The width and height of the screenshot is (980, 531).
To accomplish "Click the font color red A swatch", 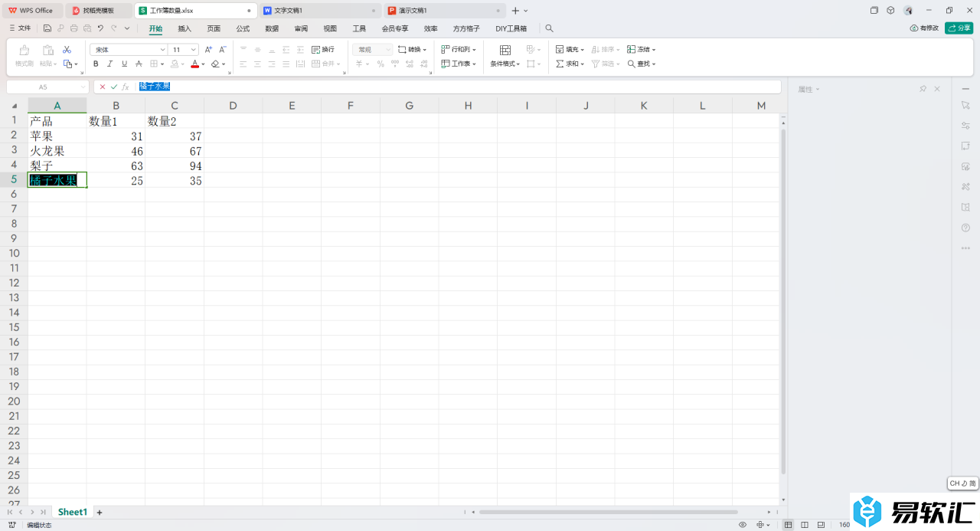I will click(x=194, y=64).
